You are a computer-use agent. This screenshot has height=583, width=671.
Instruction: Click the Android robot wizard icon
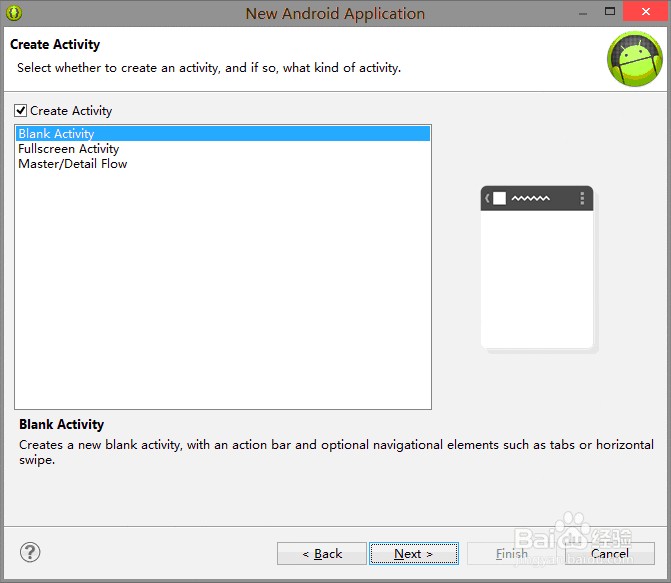coord(635,59)
